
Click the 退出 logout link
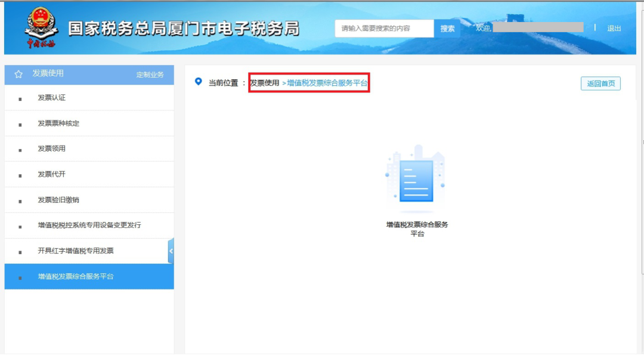(x=614, y=28)
